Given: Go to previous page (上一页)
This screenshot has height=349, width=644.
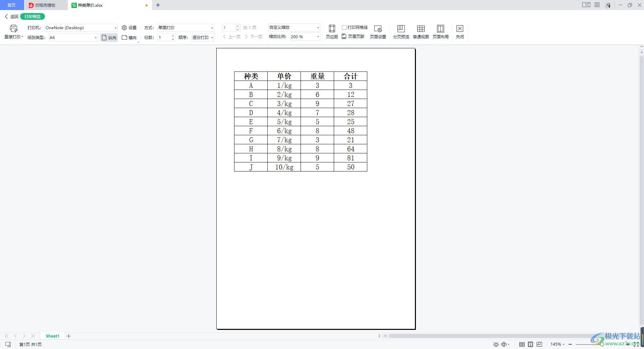Looking at the screenshot, I should [232, 37].
